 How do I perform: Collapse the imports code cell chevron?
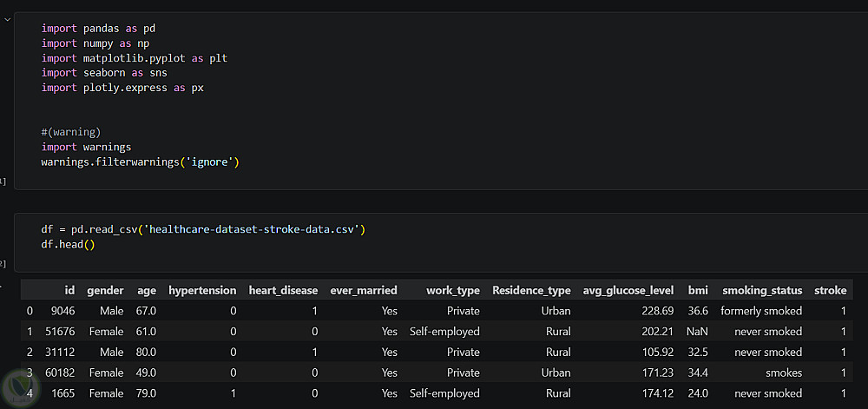pos(7,17)
